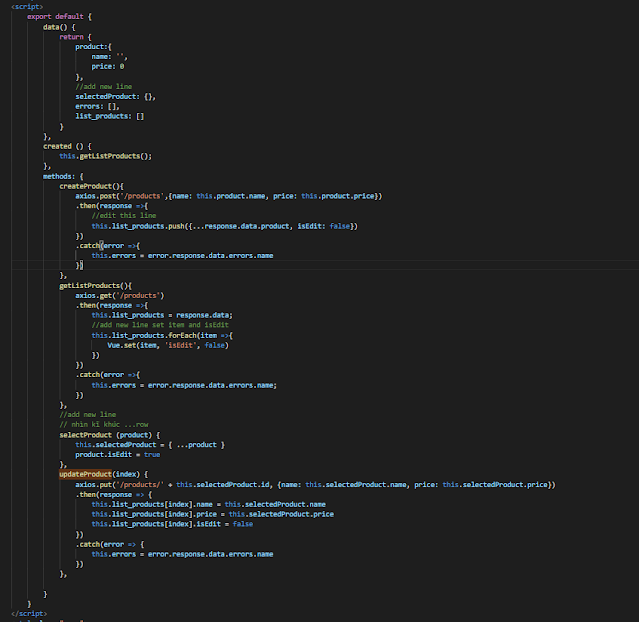The height and width of the screenshot is (622, 639).
Task: Click the opening <script> tag
Action: [x=27, y=7]
